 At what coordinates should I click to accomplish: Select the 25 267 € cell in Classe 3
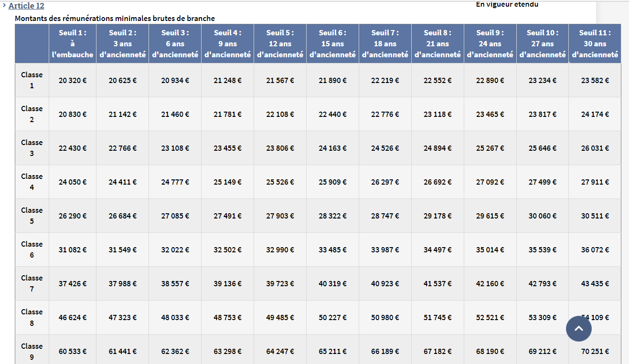click(x=490, y=148)
